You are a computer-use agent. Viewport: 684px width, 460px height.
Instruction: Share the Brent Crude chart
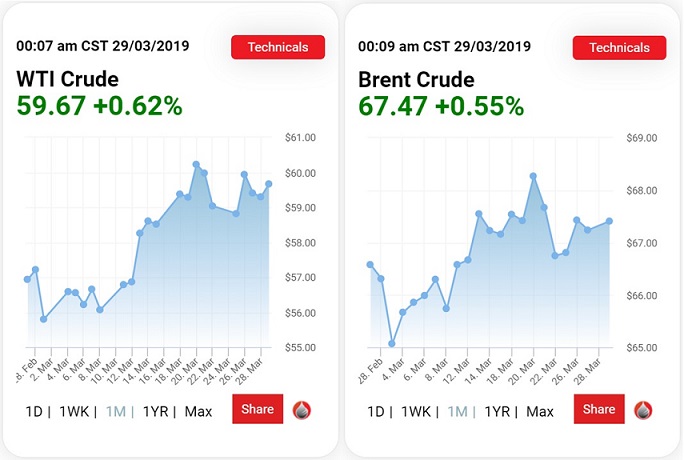click(x=599, y=409)
